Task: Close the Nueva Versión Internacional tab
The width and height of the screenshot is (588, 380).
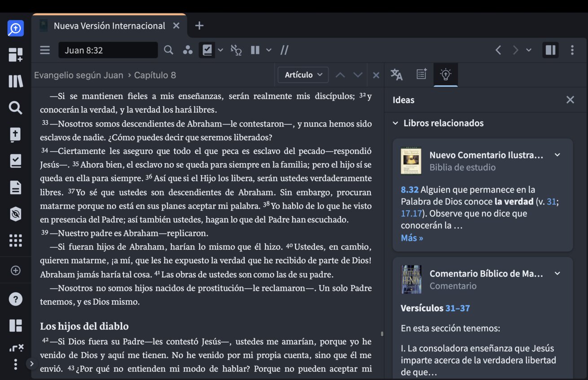Action: pos(176,26)
